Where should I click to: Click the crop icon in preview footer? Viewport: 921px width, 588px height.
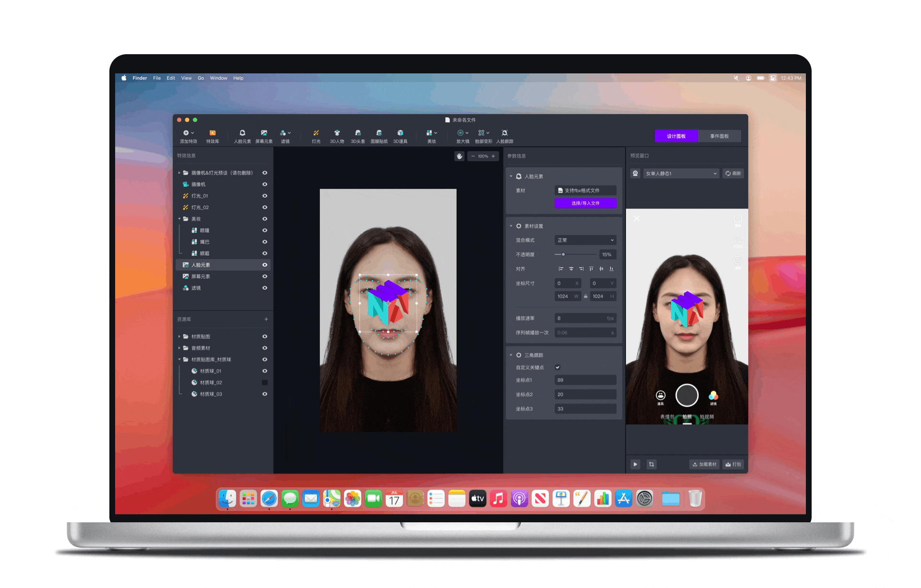pos(651,464)
